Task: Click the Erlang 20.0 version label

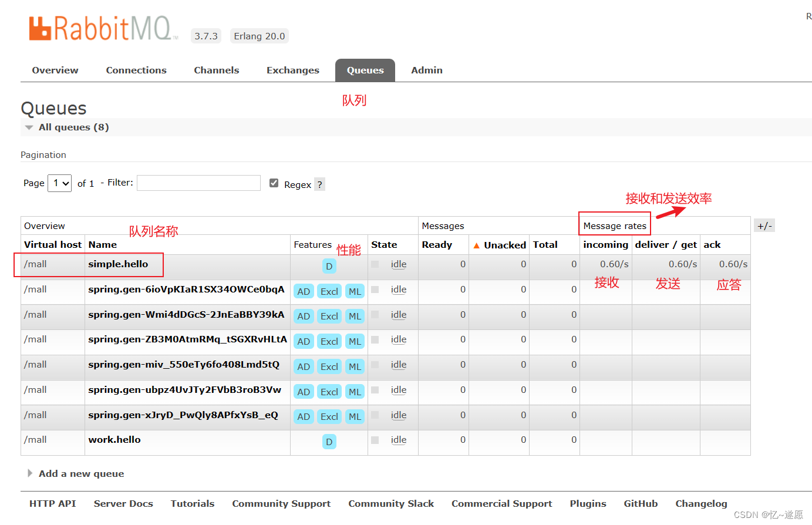Action: 260,36
